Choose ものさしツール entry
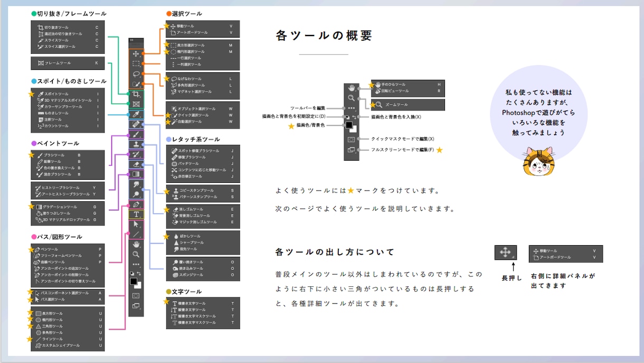The height and width of the screenshot is (363, 644). tap(53, 113)
